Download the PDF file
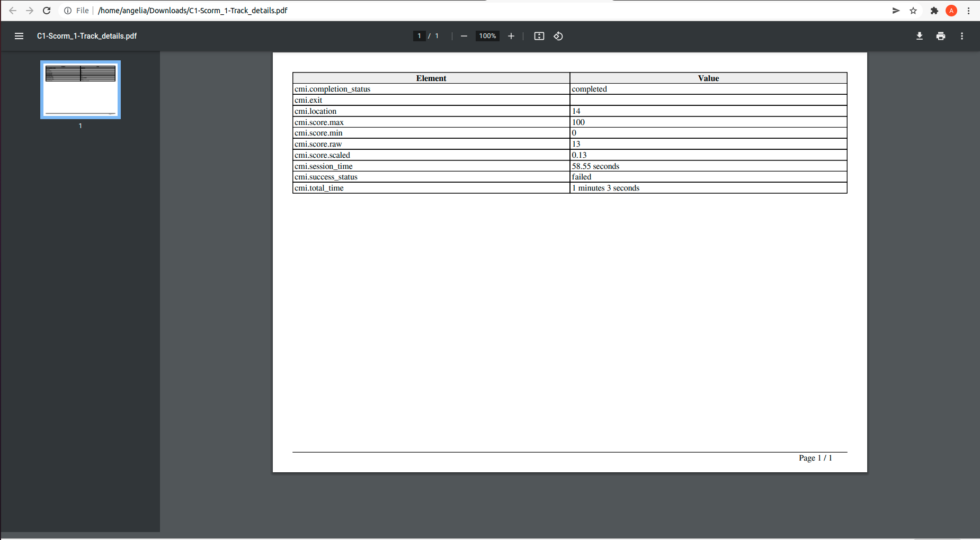 coord(920,36)
